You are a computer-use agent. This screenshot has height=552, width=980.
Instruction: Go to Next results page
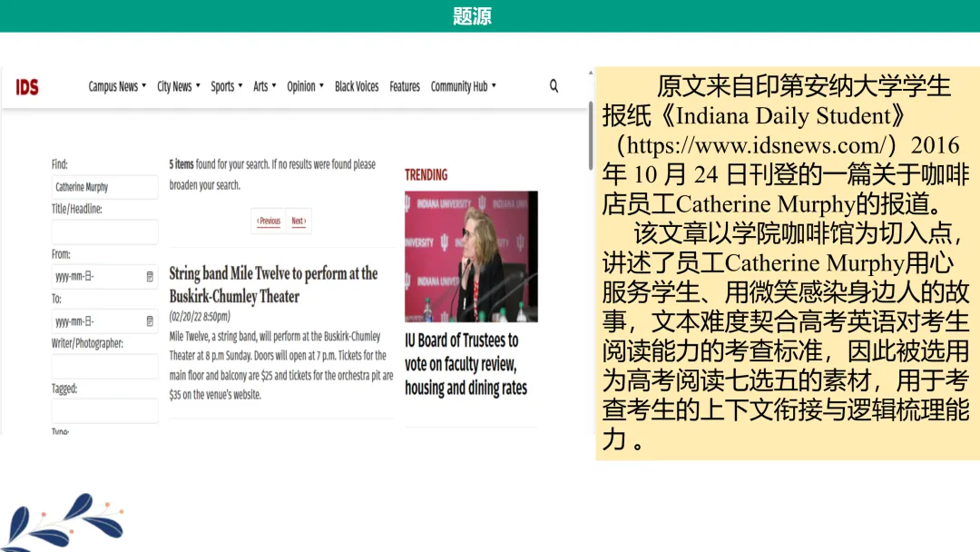299,221
